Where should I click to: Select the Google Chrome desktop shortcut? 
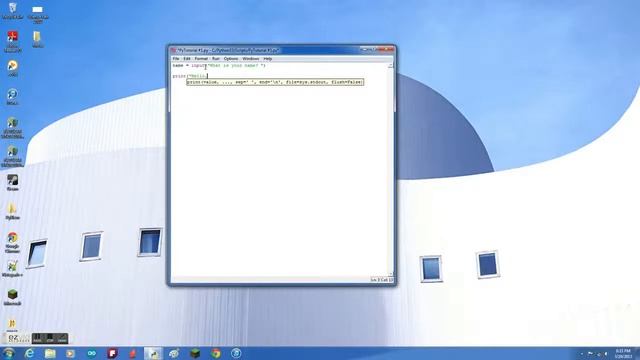pos(12,242)
